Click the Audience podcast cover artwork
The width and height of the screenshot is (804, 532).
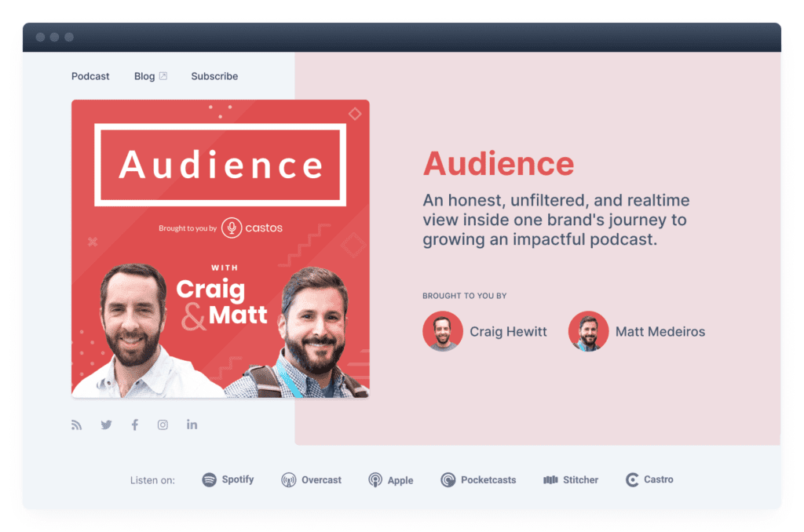coord(220,248)
